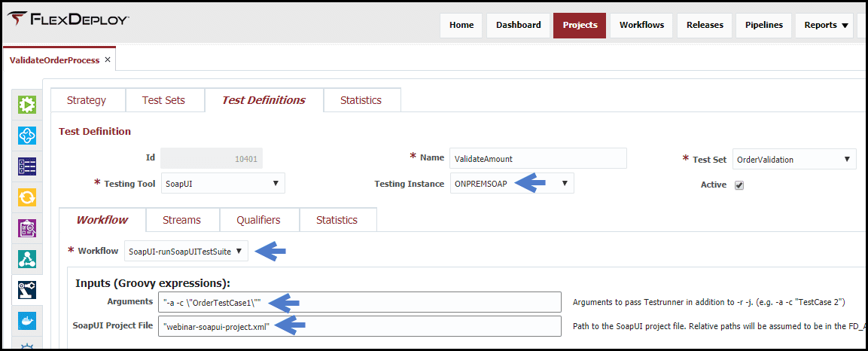Select the robot arm test automation icon
The height and width of the screenshot is (351, 868).
[27, 289]
